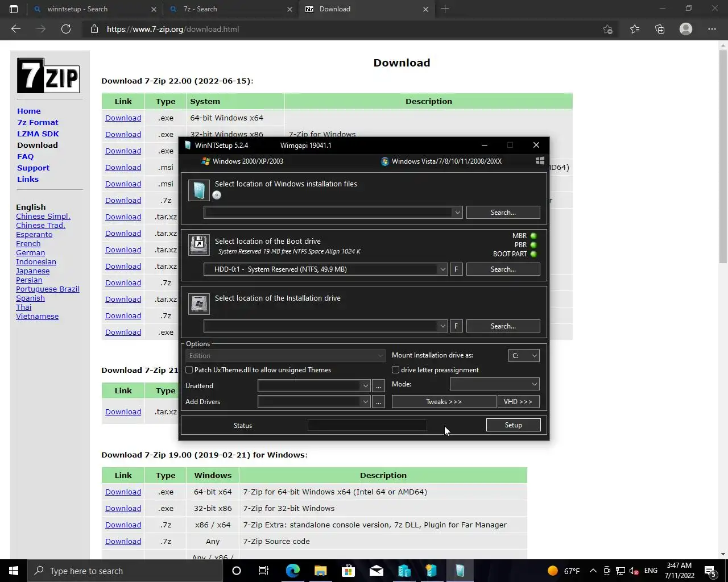Viewport: 728px width, 582px height.
Task: Open FAQ link in 7-Zip sidebar
Action: tap(26, 156)
